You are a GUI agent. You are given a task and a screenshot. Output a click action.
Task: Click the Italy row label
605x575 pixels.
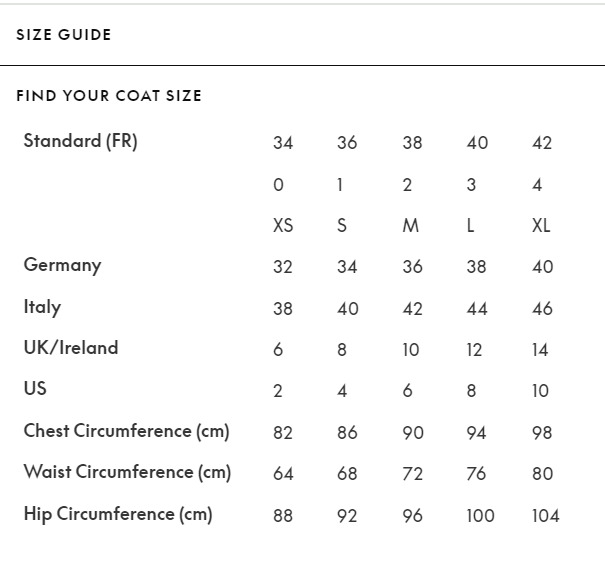[42, 307]
